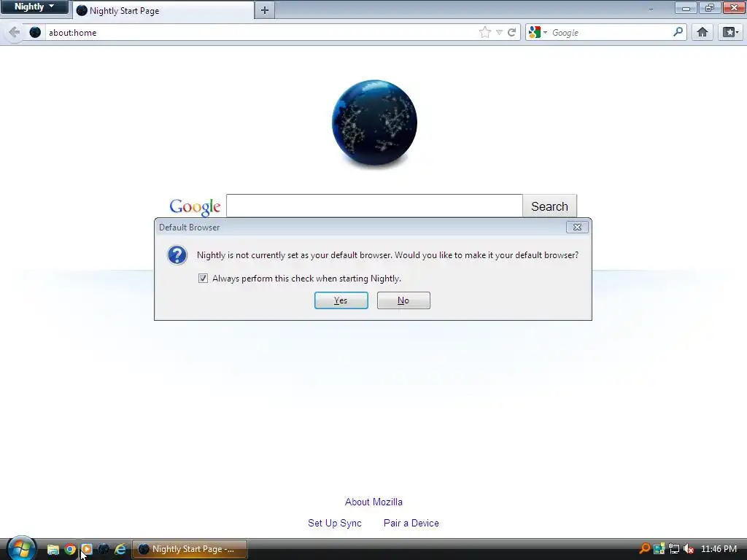Close the Nightly browser window

(x=734, y=8)
